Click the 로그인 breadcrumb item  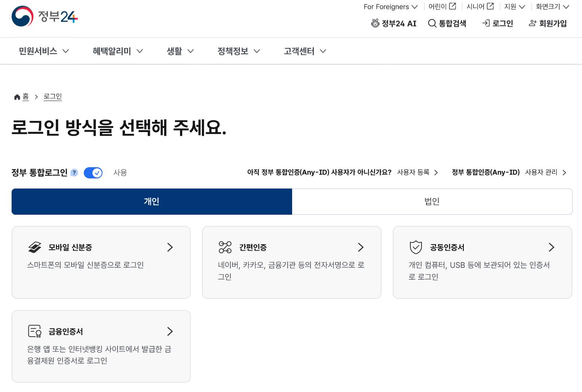click(52, 96)
